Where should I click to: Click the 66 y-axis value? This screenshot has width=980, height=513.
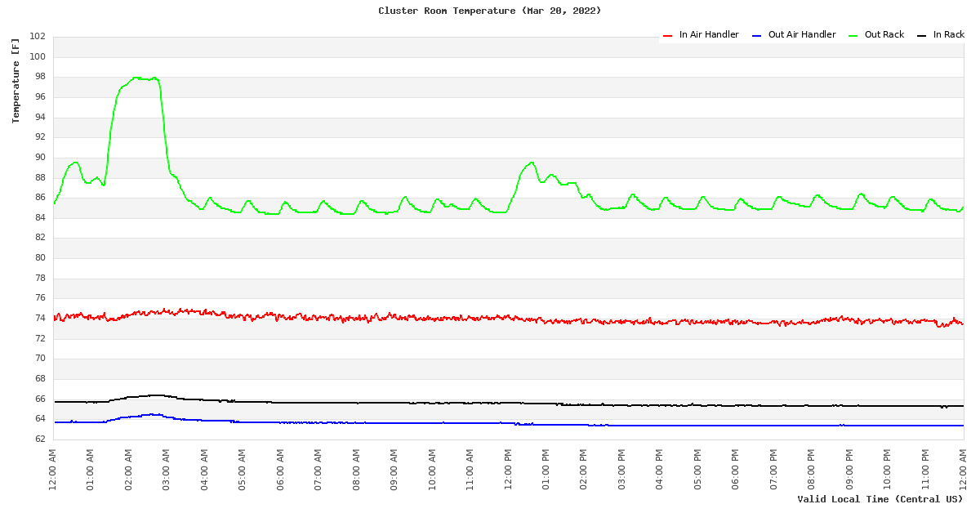pyautogui.click(x=40, y=399)
